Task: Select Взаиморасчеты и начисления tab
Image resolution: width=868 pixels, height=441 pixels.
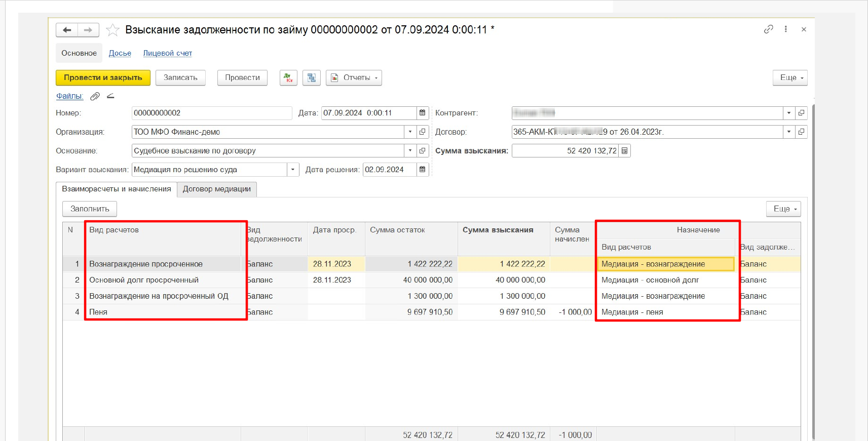Action: pyautogui.click(x=117, y=189)
